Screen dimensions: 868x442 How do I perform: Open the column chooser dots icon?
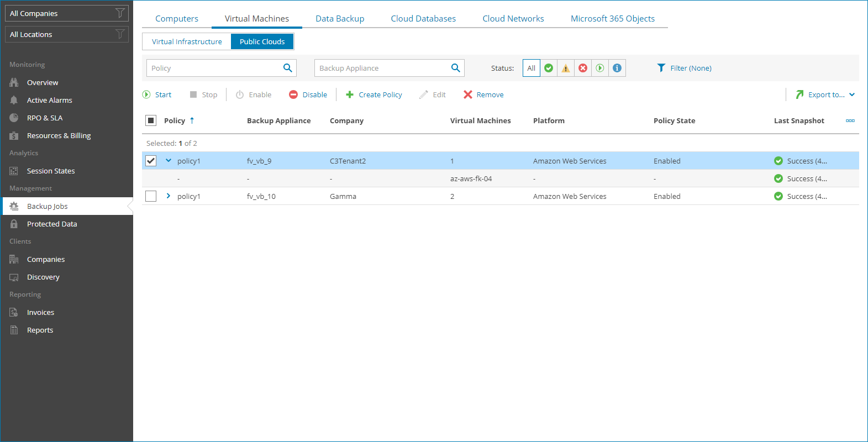point(850,120)
